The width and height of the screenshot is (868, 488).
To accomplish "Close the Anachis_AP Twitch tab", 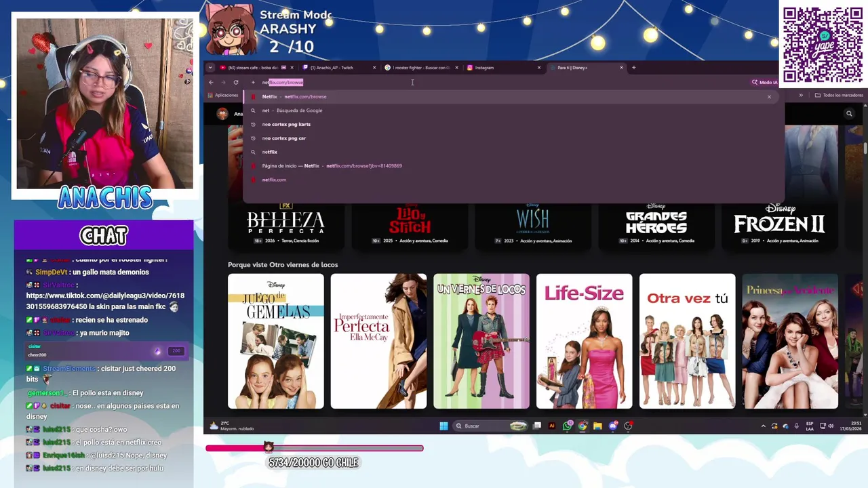I will point(374,67).
